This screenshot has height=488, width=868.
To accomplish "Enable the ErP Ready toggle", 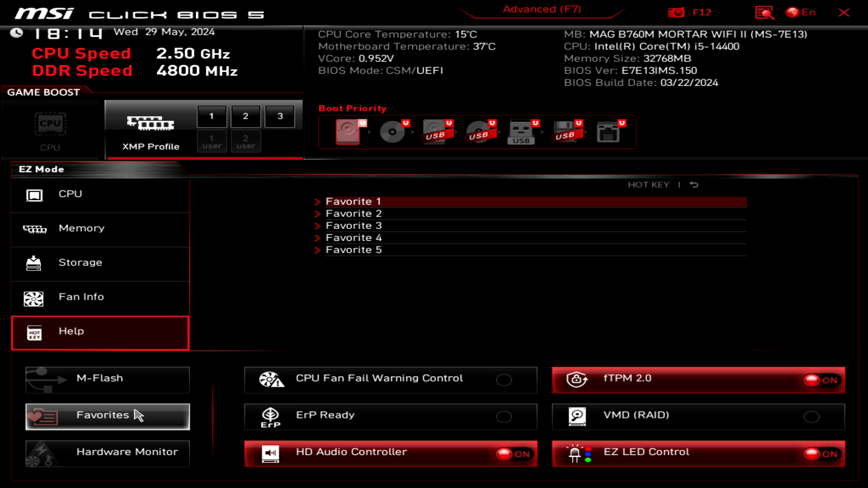I will pos(504,417).
